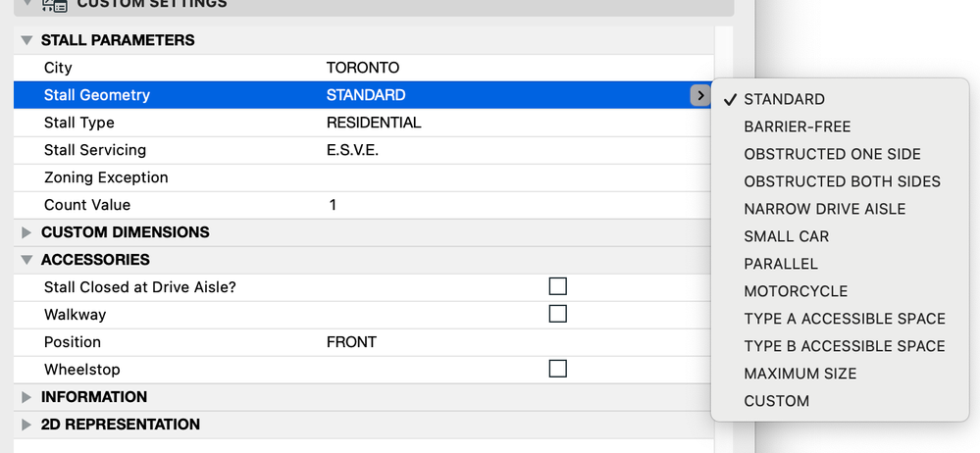Pick SMALL CAR stall geometry

coord(786,236)
